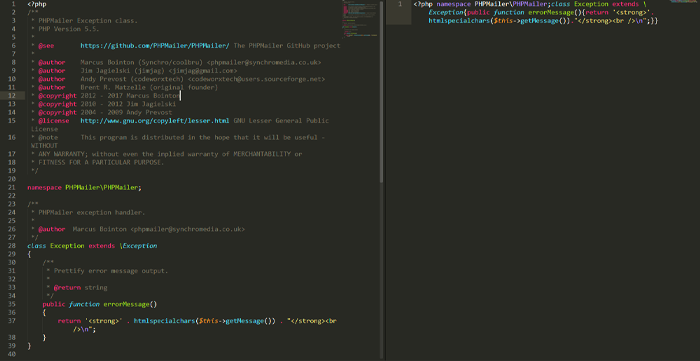Click 'namespace PHPMailer\PHPMailer;' in left pane
Image resolution: width=700 pixels, height=361 pixels.
click(x=84, y=187)
